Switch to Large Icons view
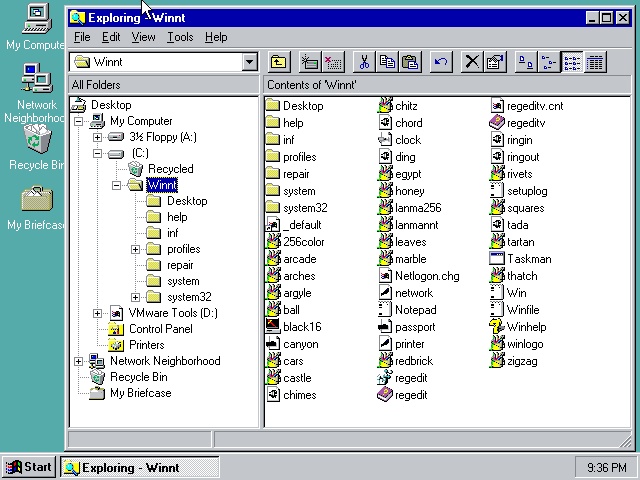This screenshot has height=480, width=640. [x=526, y=62]
